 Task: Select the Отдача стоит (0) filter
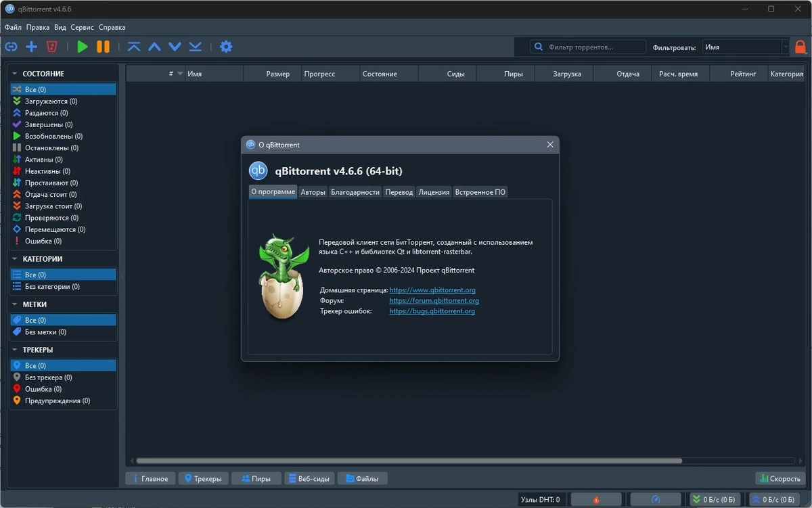pyautogui.click(x=63, y=194)
